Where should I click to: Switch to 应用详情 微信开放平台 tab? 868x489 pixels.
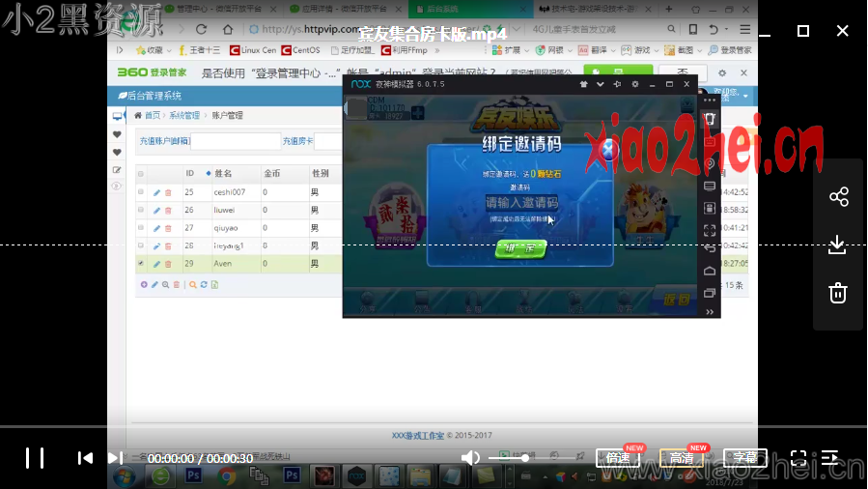coord(346,9)
